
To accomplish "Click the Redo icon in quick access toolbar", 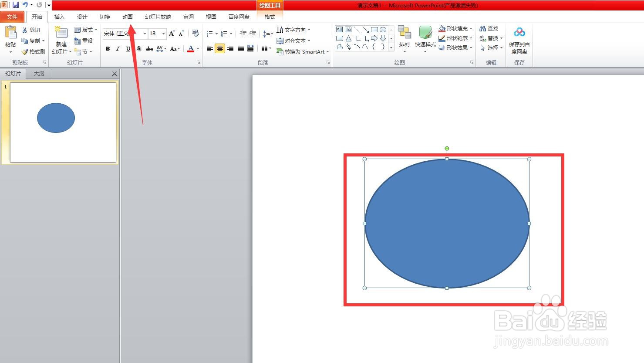I will [x=39, y=5].
